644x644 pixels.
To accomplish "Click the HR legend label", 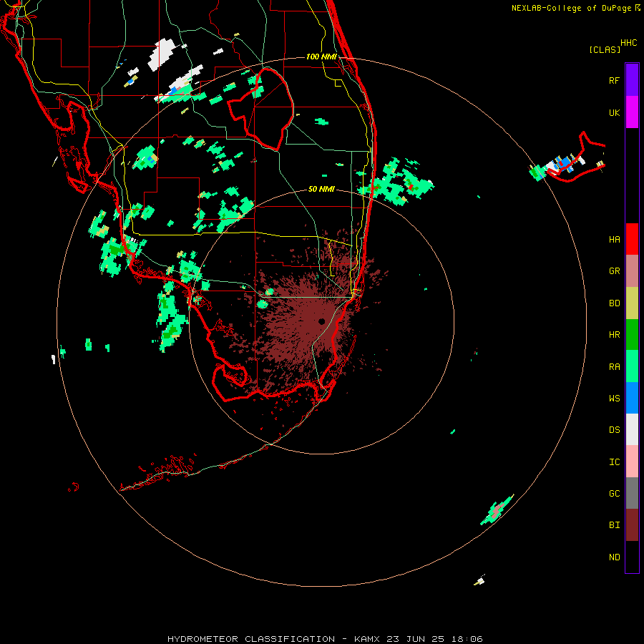I will pos(614,335).
